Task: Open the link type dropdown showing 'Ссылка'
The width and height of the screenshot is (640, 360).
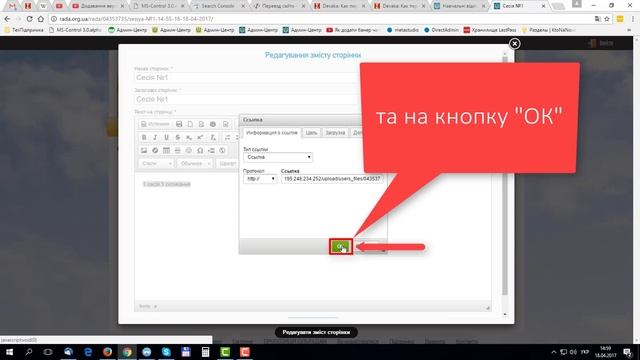Action: (278, 157)
